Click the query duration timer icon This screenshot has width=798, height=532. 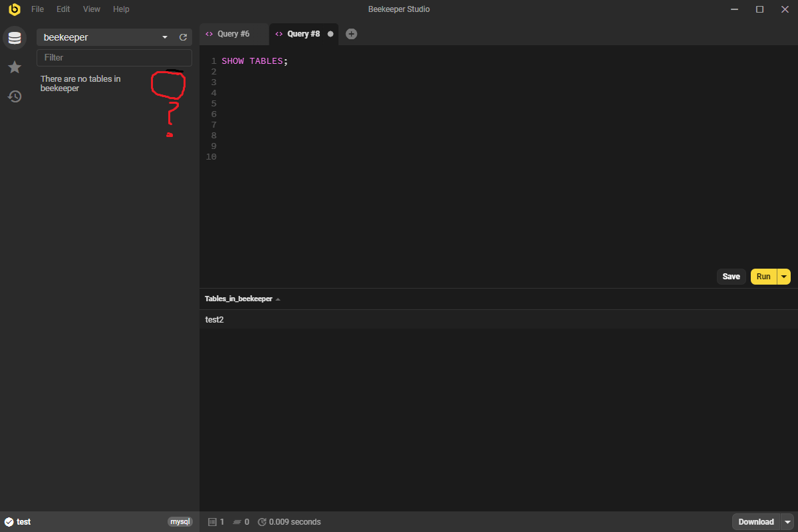coord(261,521)
